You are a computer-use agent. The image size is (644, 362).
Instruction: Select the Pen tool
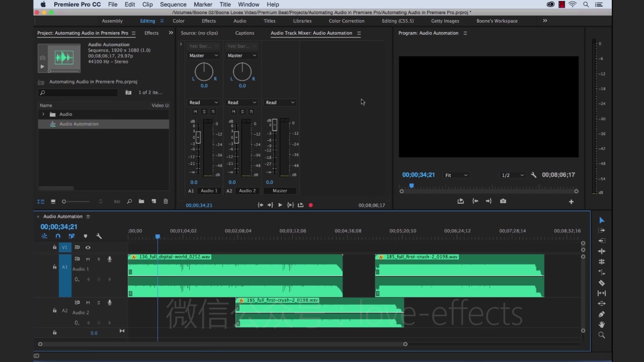click(x=602, y=314)
